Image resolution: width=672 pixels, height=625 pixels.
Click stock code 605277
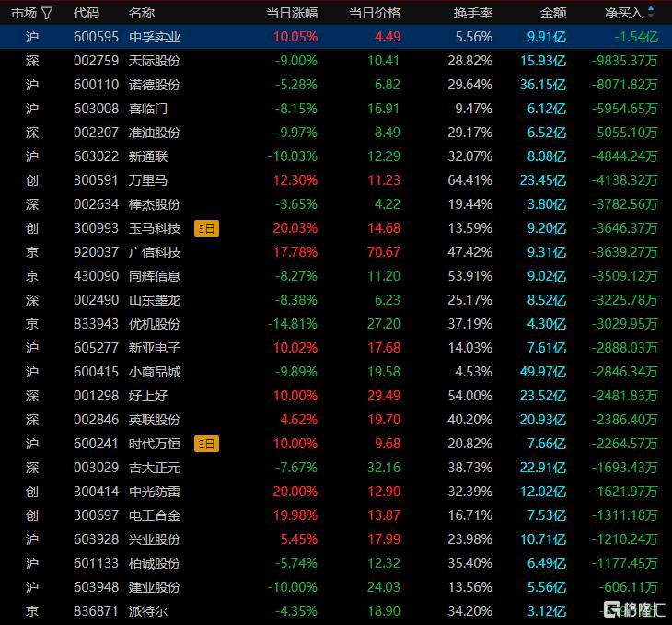click(96, 348)
